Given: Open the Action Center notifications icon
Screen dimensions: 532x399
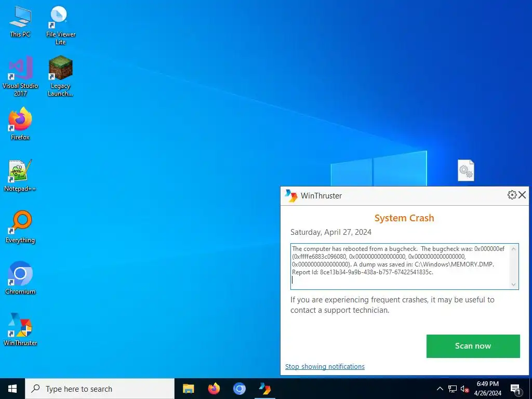Looking at the screenshot, I should 516,389.
